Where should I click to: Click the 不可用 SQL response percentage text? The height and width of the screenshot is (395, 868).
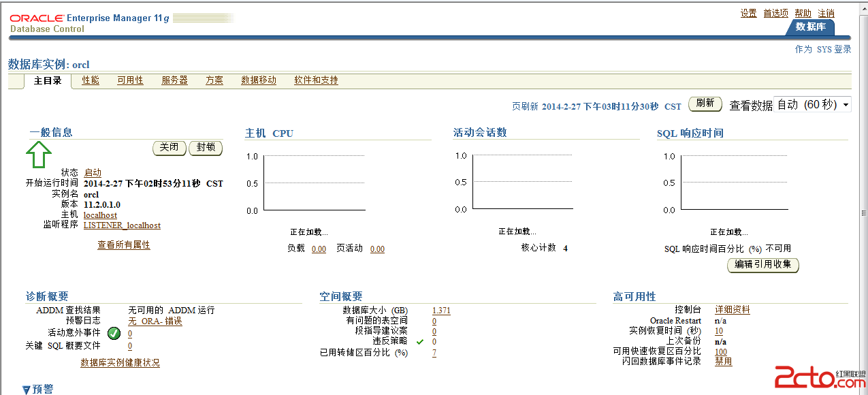778,249
